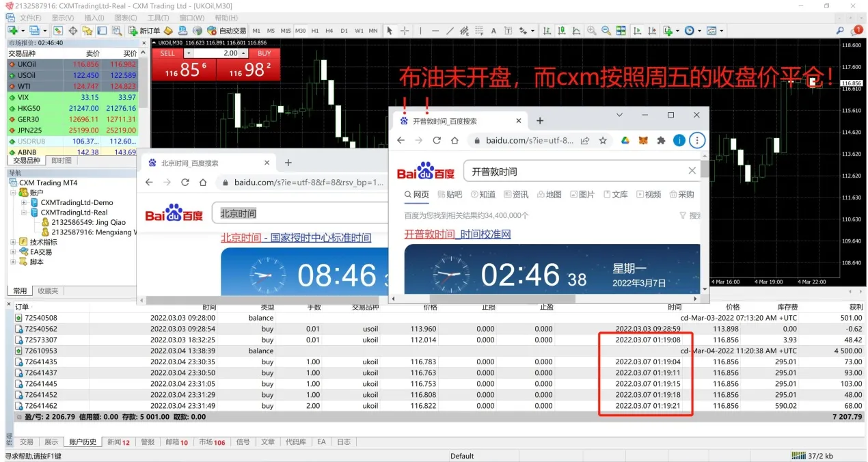The height and width of the screenshot is (462, 868).
Task: Select the cursor arrow tool
Action: [x=390, y=31]
